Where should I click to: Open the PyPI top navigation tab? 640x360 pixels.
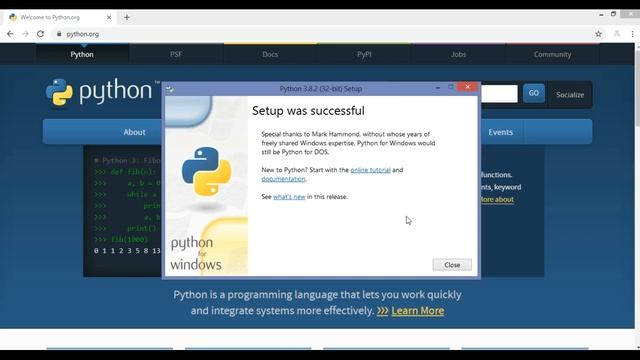[x=364, y=54]
